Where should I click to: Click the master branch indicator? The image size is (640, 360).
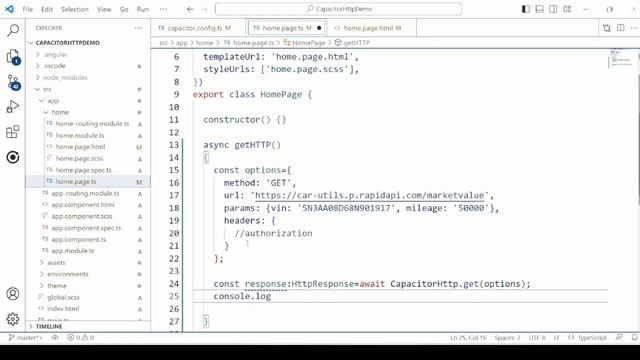point(25,338)
